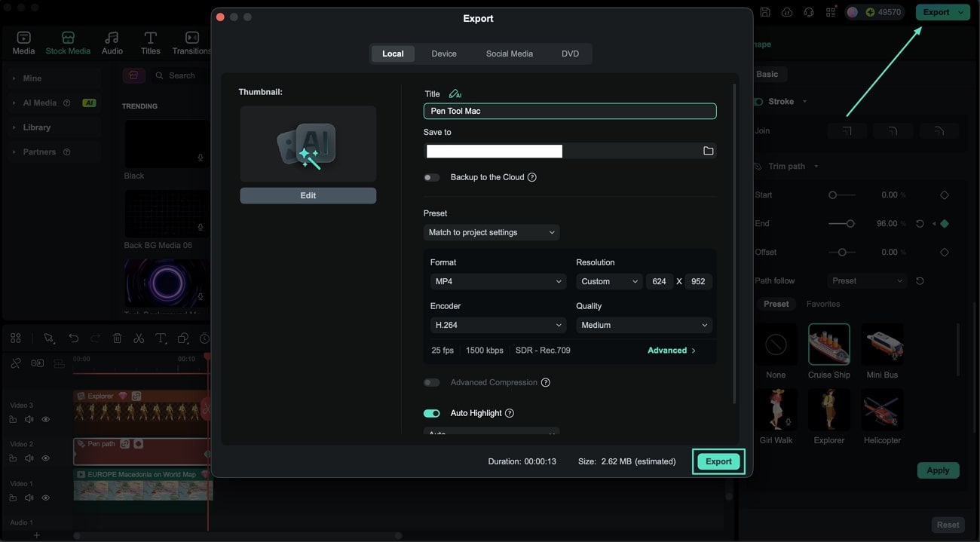
Task: Enable Backup to the Cloud
Action: pyautogui.click(x=431, y=176)
